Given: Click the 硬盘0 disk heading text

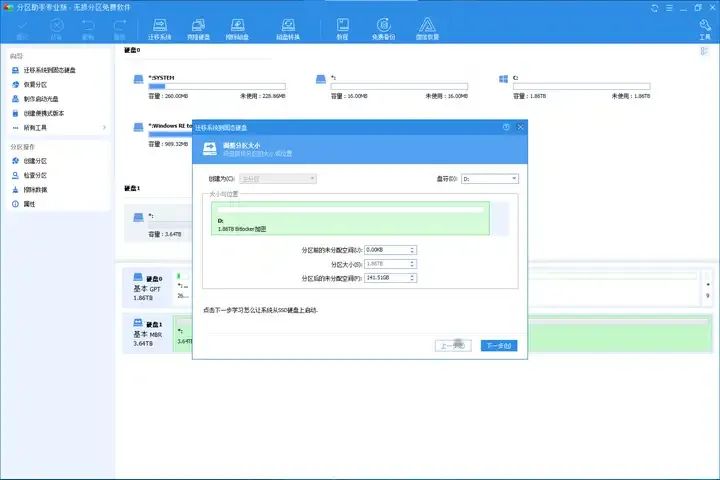Looking at the screenshot, I should tap(132, 50).
